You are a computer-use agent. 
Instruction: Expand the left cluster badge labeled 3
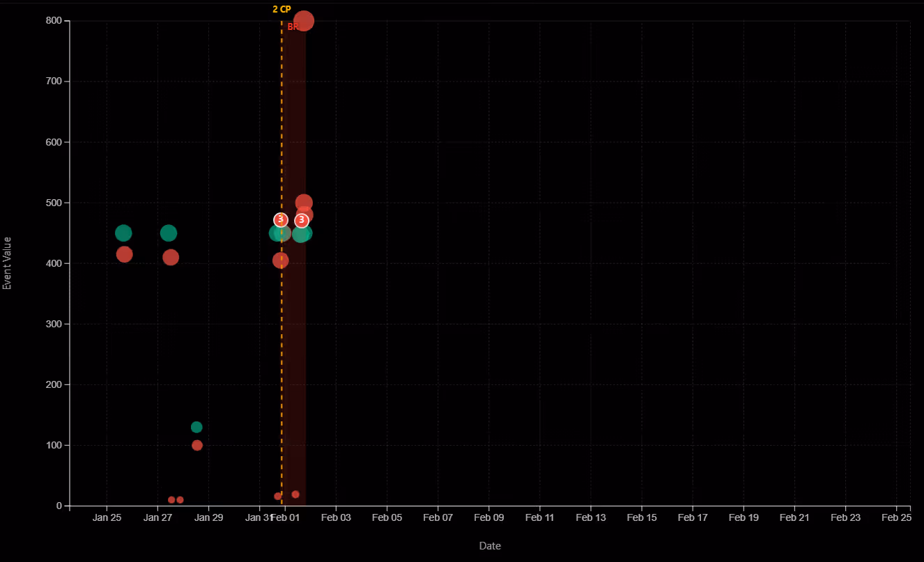[280, 219]
